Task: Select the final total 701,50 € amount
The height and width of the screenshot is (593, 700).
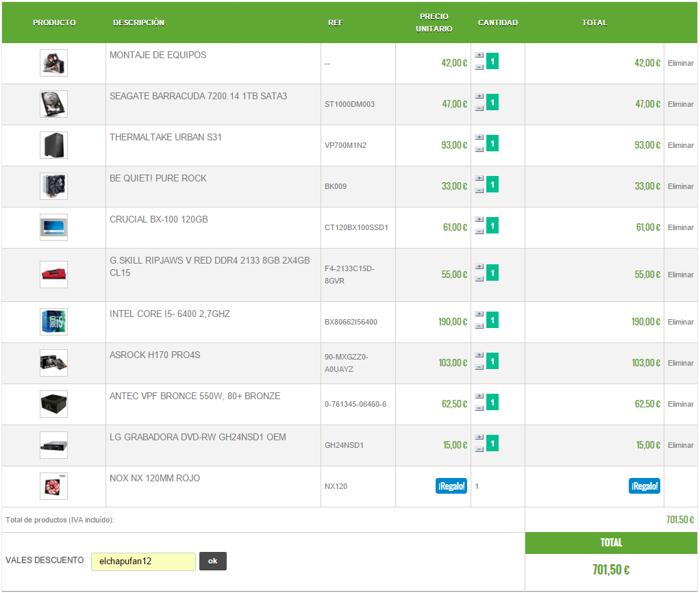Action: pos(611,570)
